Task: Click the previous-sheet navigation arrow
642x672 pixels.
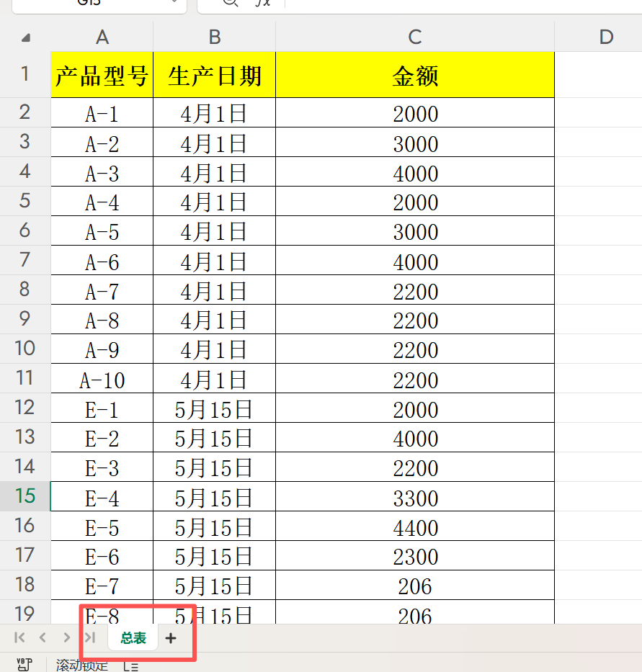Action: pyautogui.click(x=42, y=637)
